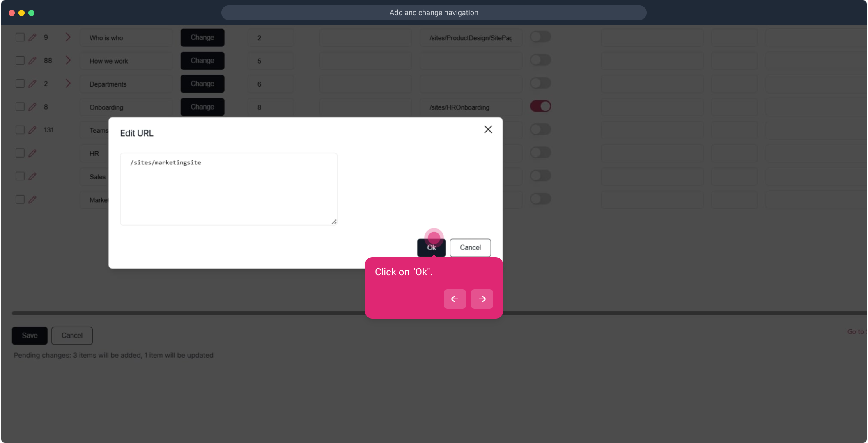Click the Onboarding title field
Screen dimensions: 868x443
(x=126, y=107)
